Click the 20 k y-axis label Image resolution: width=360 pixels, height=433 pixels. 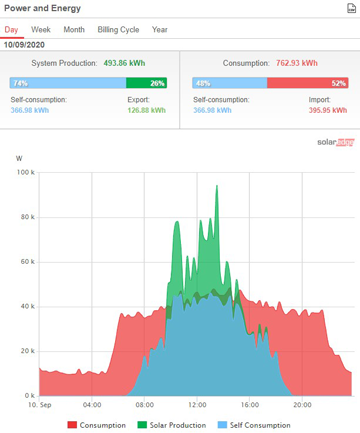pyautogui.click(x=28, y=351)
